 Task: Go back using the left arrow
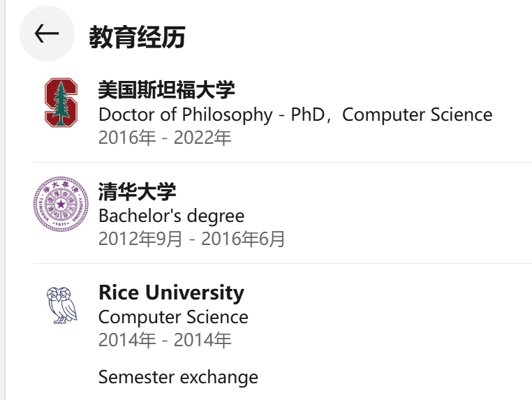tap(46, 34)
